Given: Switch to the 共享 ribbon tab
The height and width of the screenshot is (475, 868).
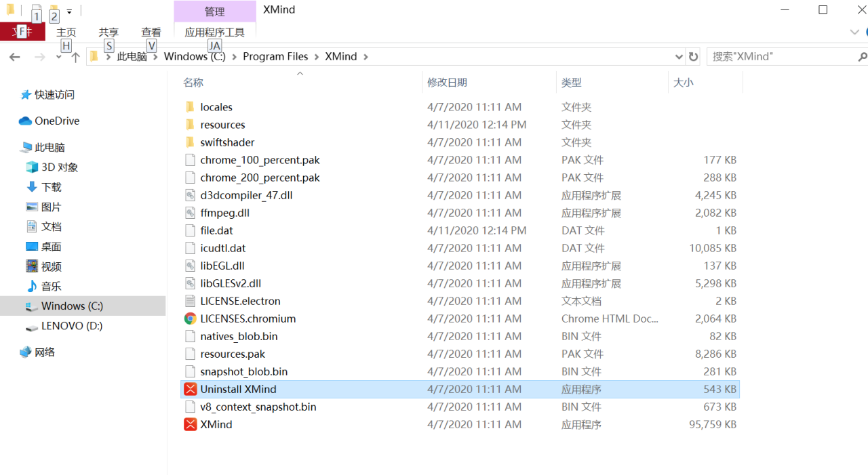Looking at the screenshot, I should pos(108,32).
